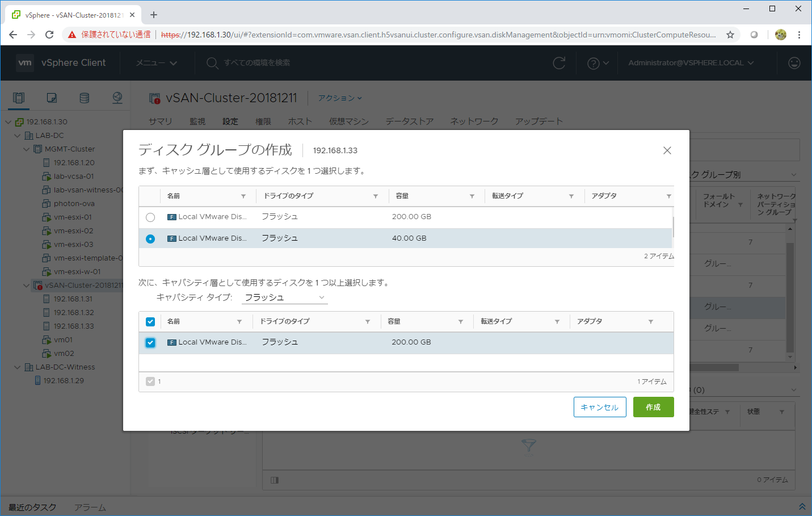
Task: Open the Storage inventory view
Action: (85, 98)
